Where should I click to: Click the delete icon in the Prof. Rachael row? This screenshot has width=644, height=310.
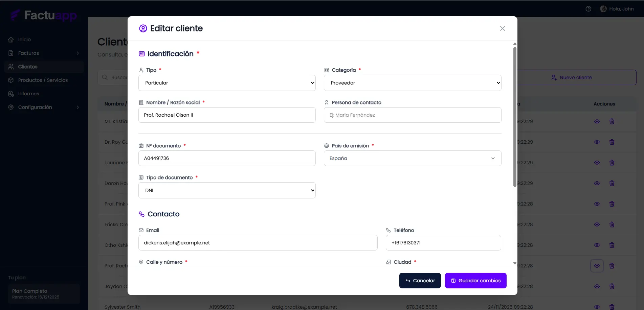point(612,266)
